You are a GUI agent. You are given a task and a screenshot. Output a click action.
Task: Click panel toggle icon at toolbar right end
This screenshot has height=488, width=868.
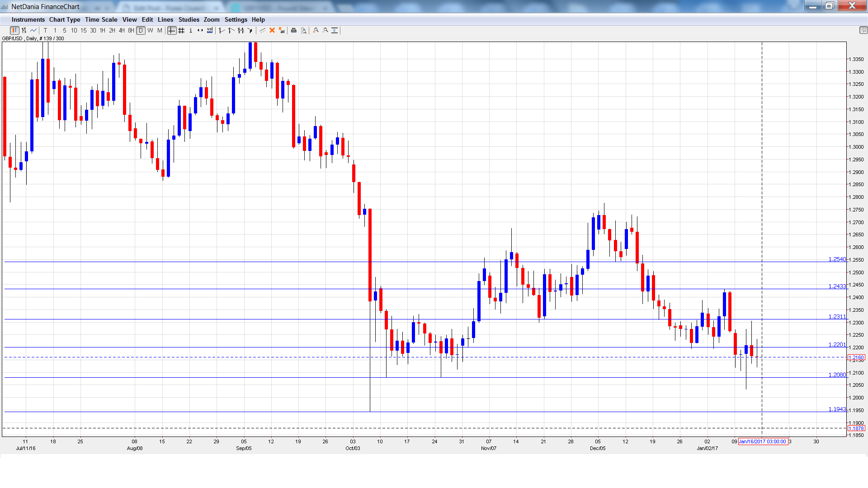863,30
